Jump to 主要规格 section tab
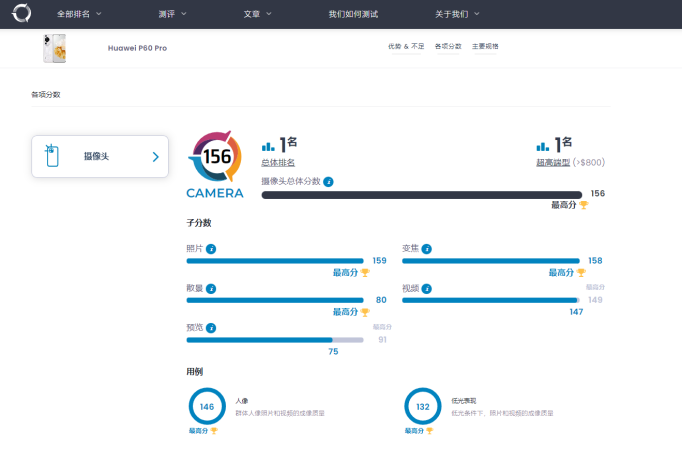Image resolution: width=682 pixels, height=463 pixels. (x=485, y=47)
